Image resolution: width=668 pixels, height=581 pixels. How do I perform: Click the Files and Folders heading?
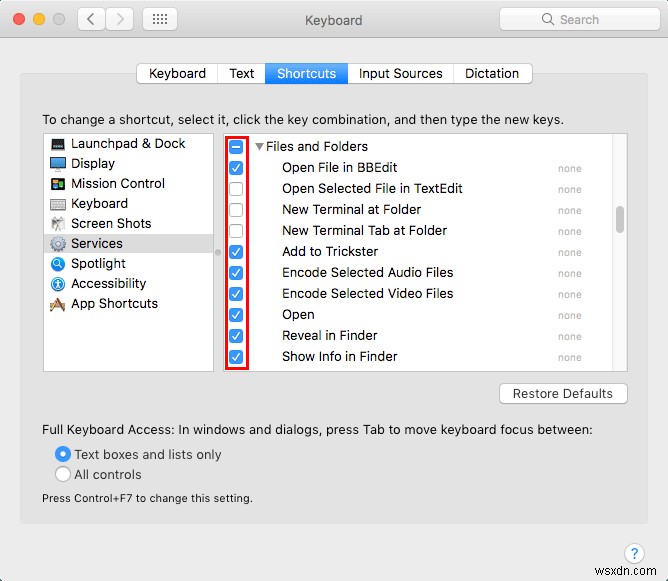[x=317, y=147]
